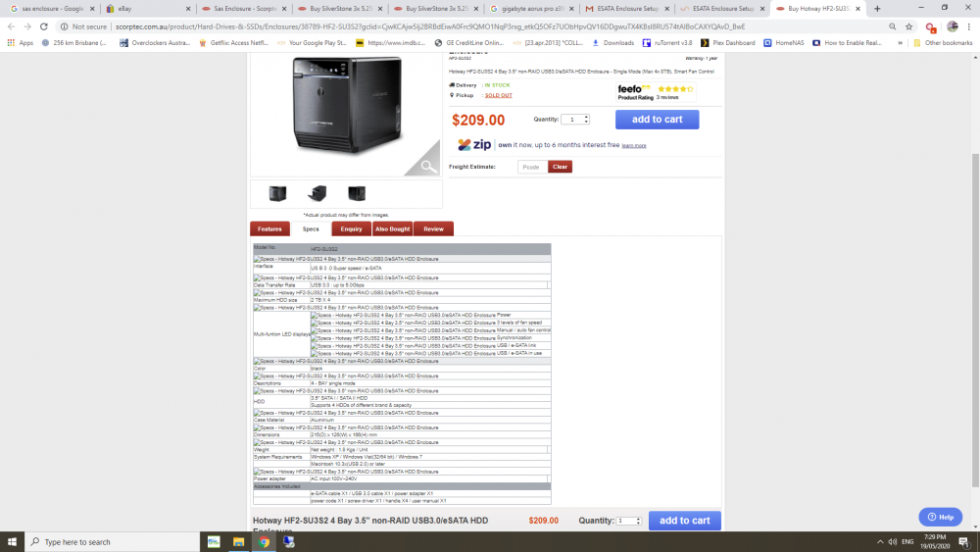Screen dimensions: 980x552
Task: Open the Features tab
Action: point(270,228)
